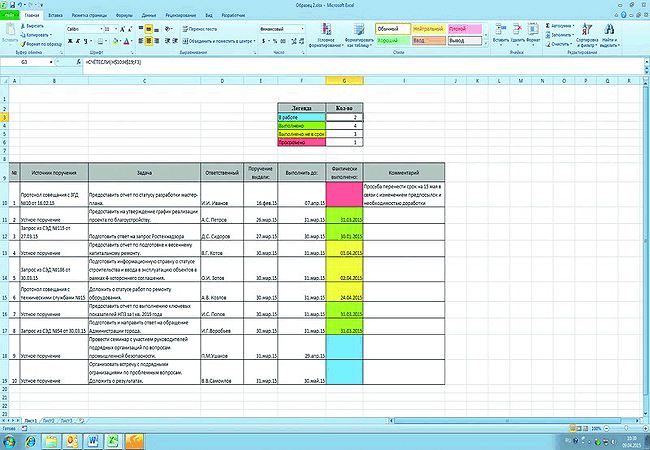Decrease font size with the small A icon
650x450 pixels.
tap(130, 29)
